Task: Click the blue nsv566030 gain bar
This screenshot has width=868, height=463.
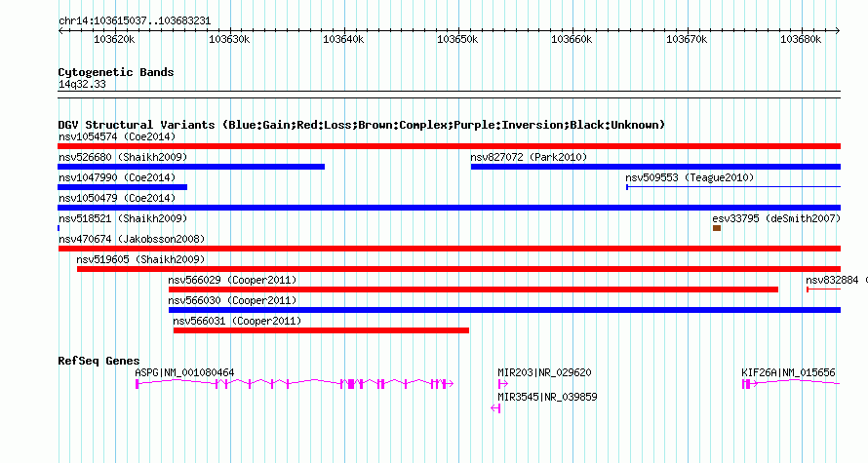Action: coord(504,310)
